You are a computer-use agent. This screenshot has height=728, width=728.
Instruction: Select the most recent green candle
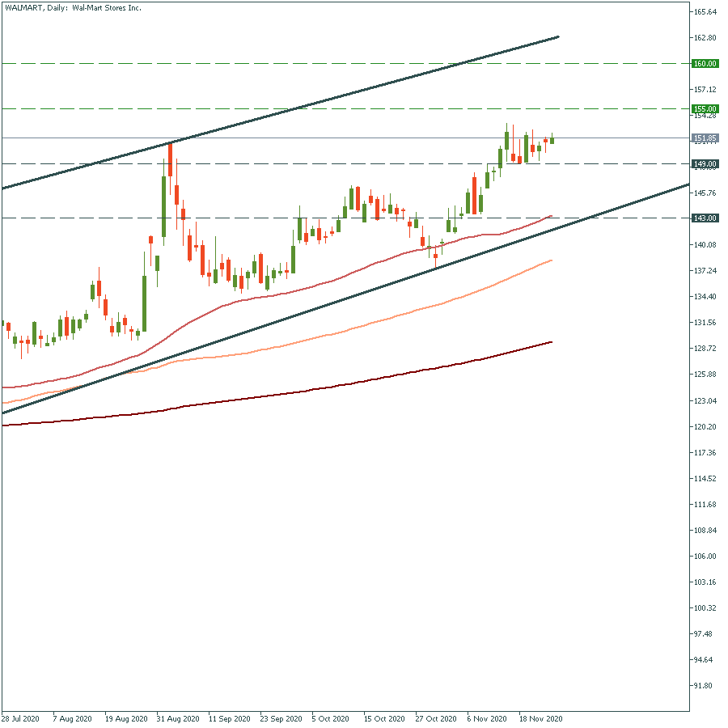point(552,140)
